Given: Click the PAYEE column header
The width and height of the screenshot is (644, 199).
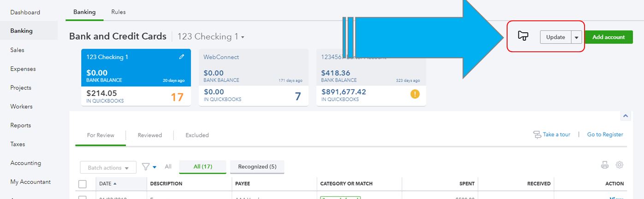Looking at the screenshot, I should pyautogui.click(x=242, y=184).
